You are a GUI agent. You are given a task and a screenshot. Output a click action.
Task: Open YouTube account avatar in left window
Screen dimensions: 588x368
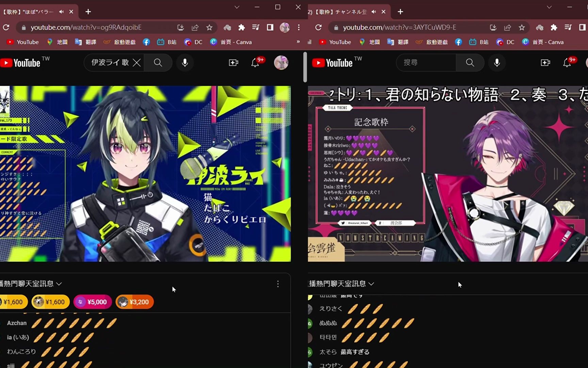pyautogui.click(x=281, y=63)
